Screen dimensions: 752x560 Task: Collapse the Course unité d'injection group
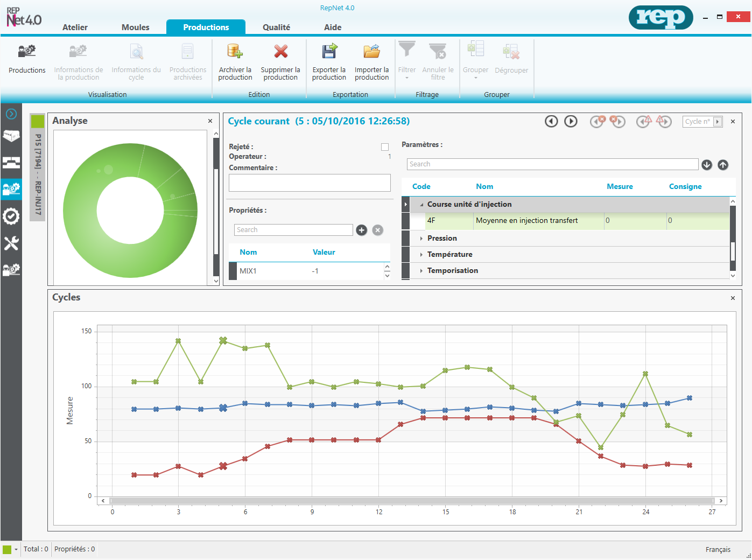pyautogui.click(x=421, y=205)
